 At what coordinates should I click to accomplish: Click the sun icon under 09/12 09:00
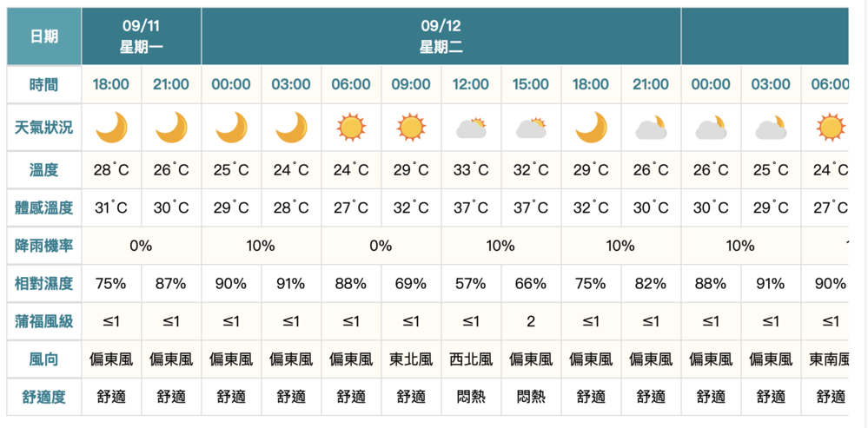coord(411,128)
